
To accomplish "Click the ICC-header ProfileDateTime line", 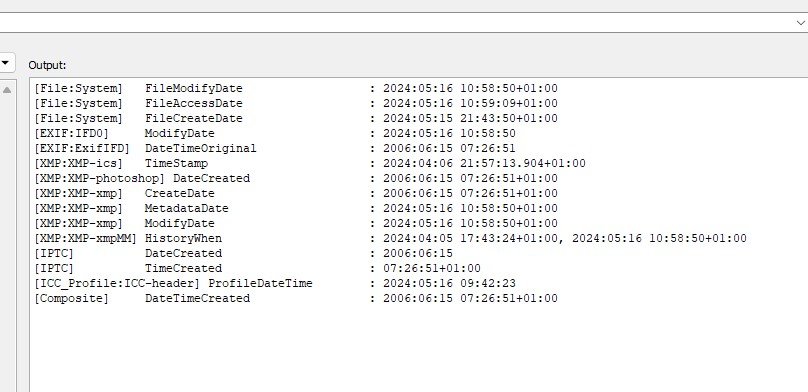I will point(275,283).
